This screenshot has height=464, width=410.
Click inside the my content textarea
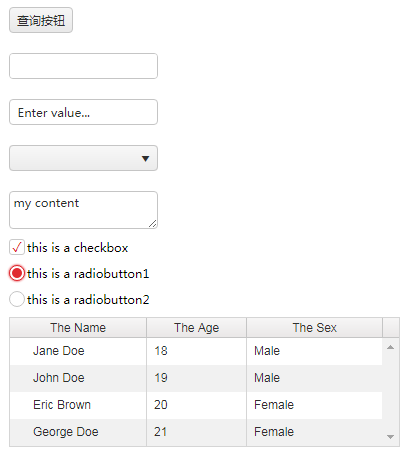tap(83, 210)
